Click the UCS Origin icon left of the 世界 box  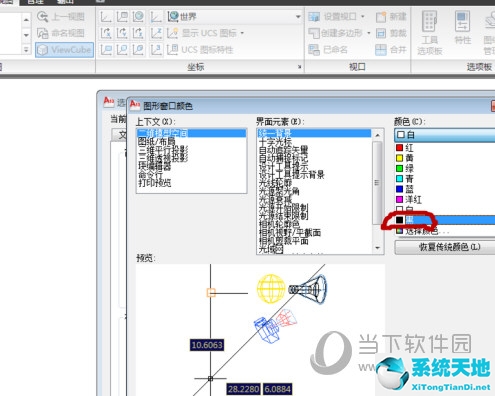pyautogui.click(x=155, y=17)
